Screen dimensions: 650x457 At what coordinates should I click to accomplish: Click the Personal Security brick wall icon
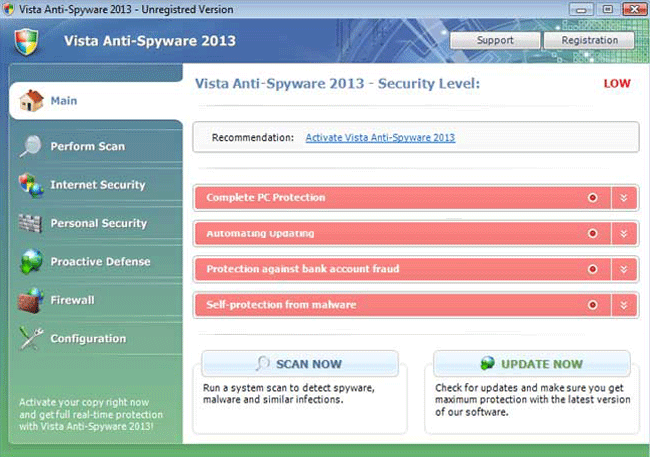click(x=32, y=223)
